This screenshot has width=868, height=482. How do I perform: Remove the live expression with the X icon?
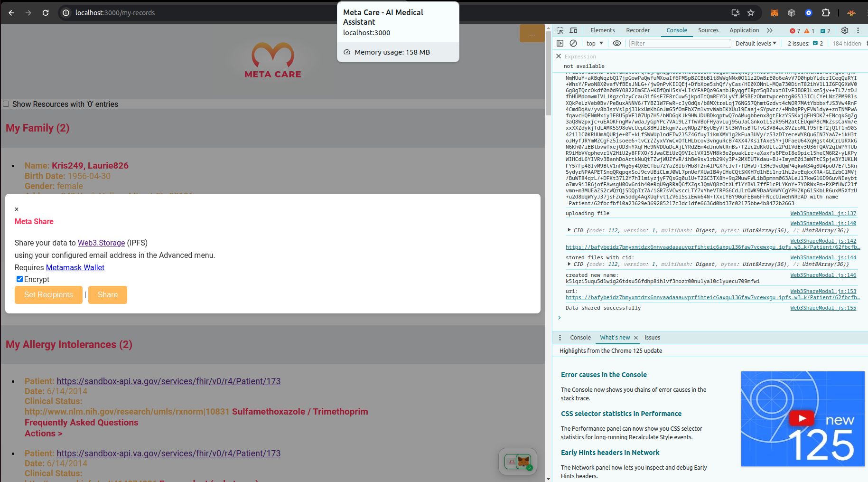coord(559,56)
